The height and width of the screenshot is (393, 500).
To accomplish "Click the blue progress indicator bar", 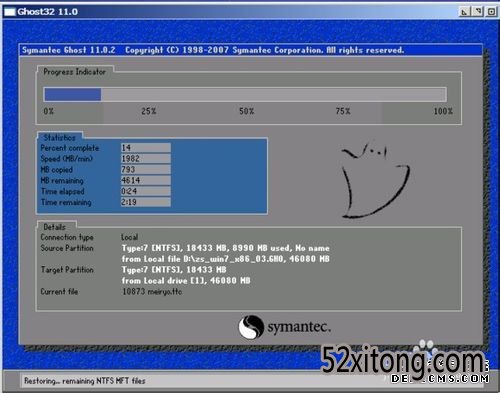I will (73, 94).
